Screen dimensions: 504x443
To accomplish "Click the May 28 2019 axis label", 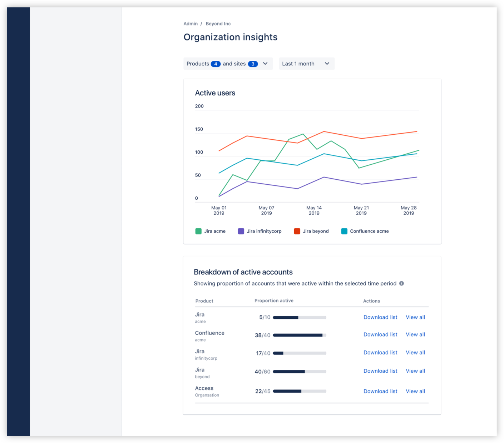I will 409,210.
